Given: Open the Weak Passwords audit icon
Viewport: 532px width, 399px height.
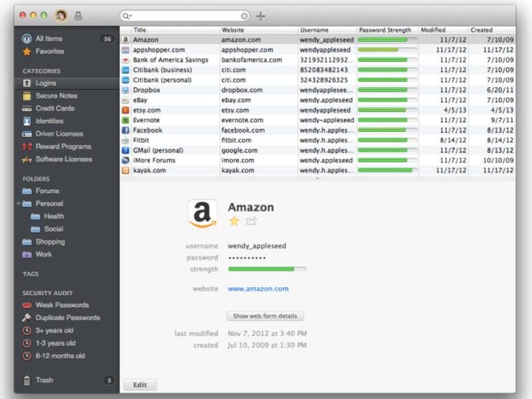Looking at the screenshot, I should tap(27, 305).
